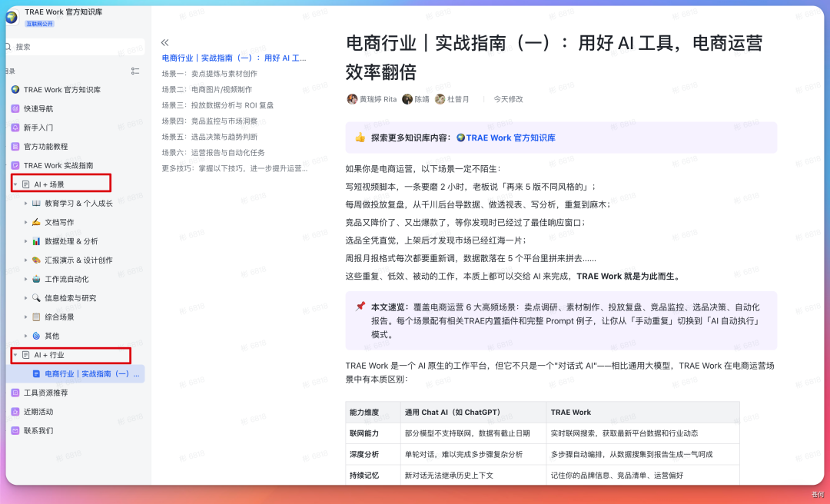Expand the 信息检索与研究 node
The height and width of the screenshot is (504, 830).
(25, 298)
